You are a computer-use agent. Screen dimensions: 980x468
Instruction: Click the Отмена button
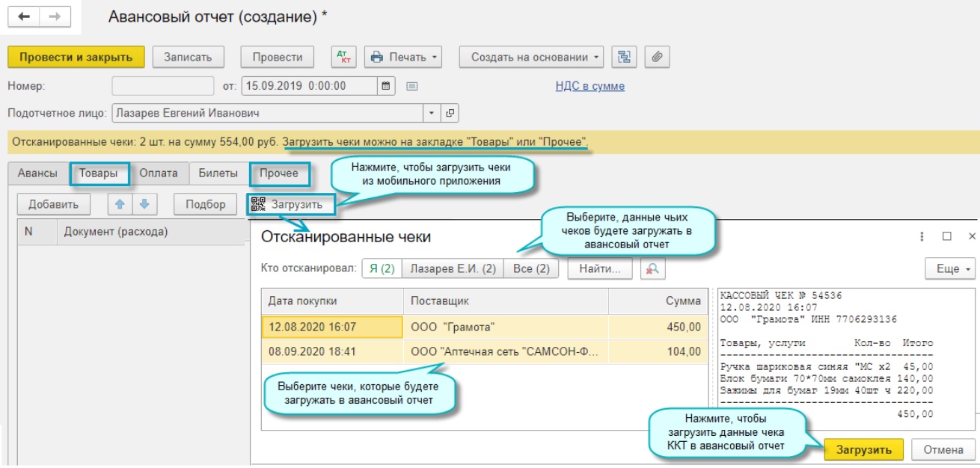(x=943, y=450)
